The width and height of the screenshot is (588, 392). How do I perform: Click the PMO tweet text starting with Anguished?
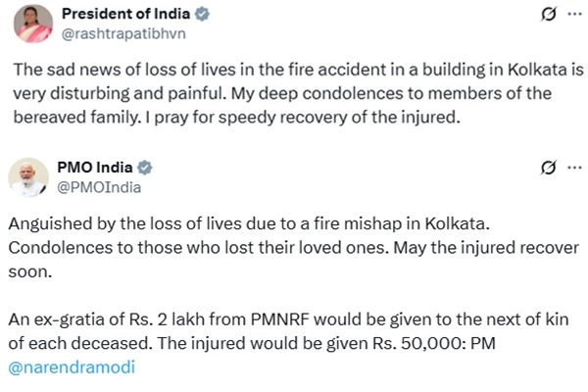pos(294,248)
